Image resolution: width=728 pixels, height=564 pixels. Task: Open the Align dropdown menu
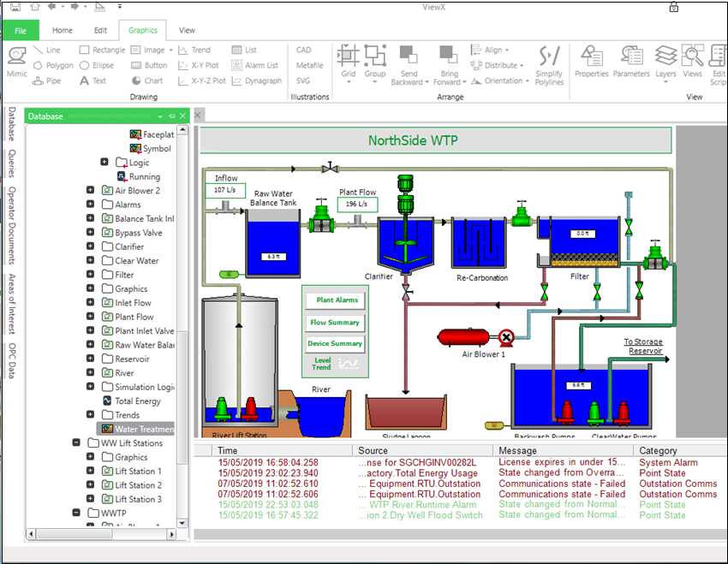click(490, 50)
